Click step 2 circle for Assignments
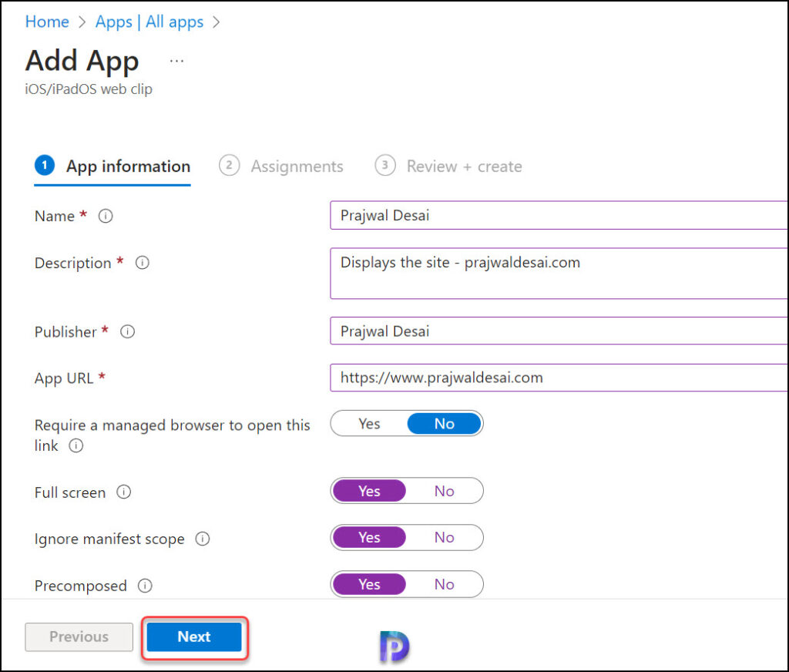Viewport: 789px width, 672px height. click(x=229, y=165)
